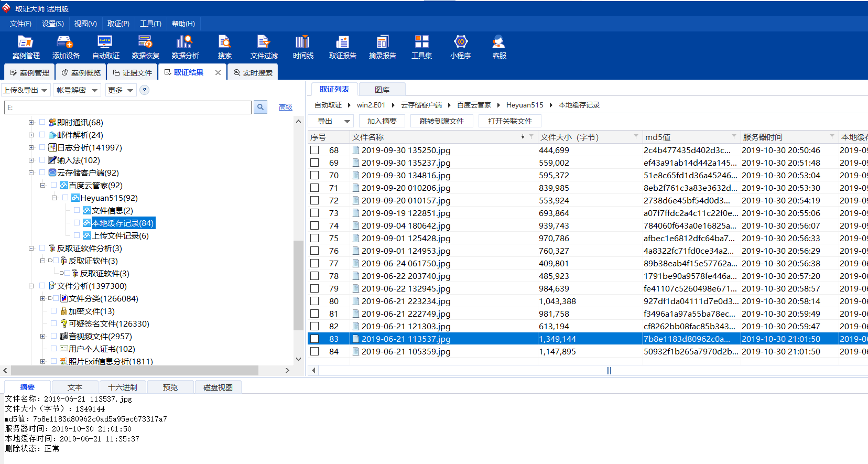
Task: Click the magnifier search button beside the E: field
Action: pos(261,107)
